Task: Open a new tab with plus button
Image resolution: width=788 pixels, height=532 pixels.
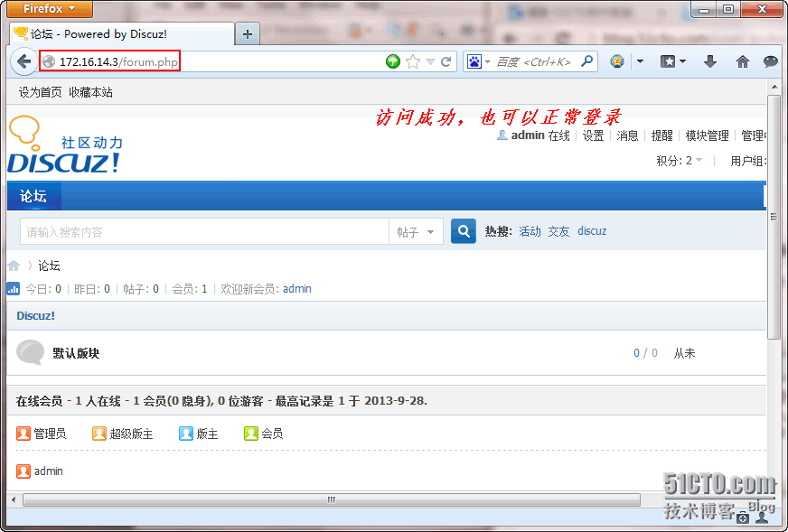Action: click(248, 33)
